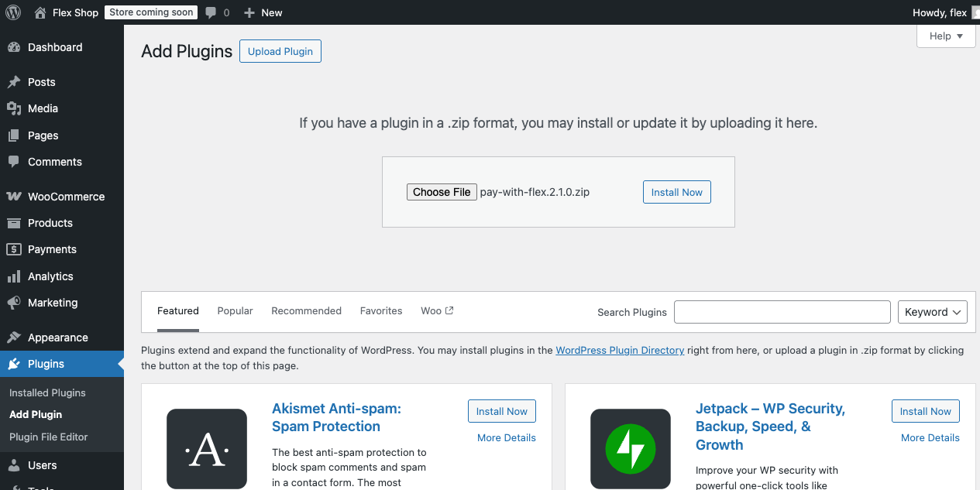980x490 pixels.
Task: Switch to the Favorites tab
Action: point(381,311)
